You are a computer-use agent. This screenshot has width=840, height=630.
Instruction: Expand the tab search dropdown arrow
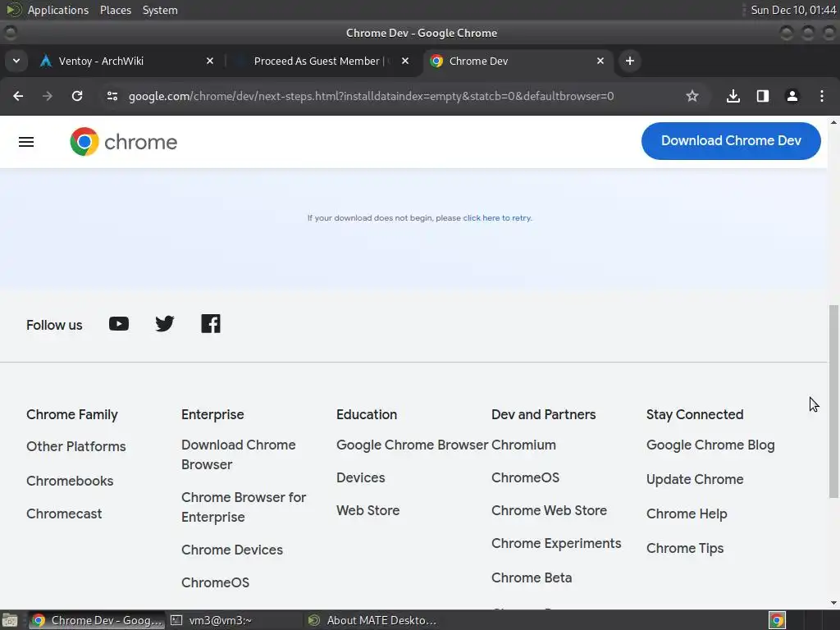pyautogui.click(x=16, y=61)
